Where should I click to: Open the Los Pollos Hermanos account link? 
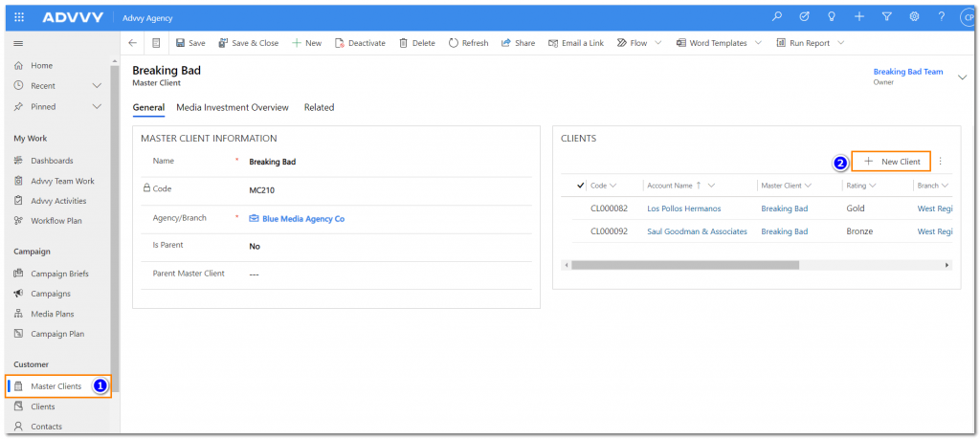(x=683, y=208)
